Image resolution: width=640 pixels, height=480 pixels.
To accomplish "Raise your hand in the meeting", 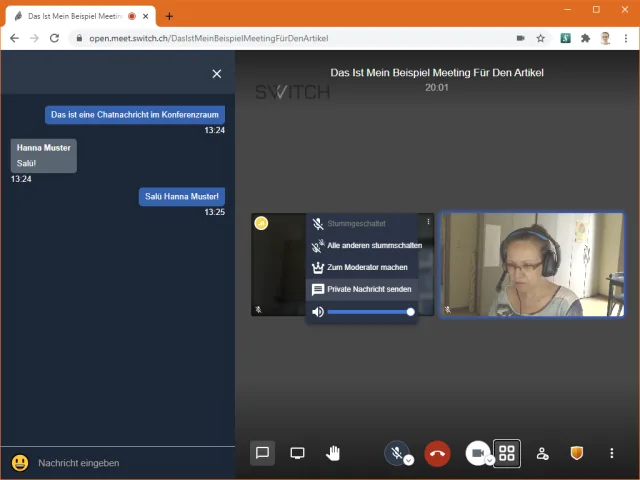I will [332, 453].
